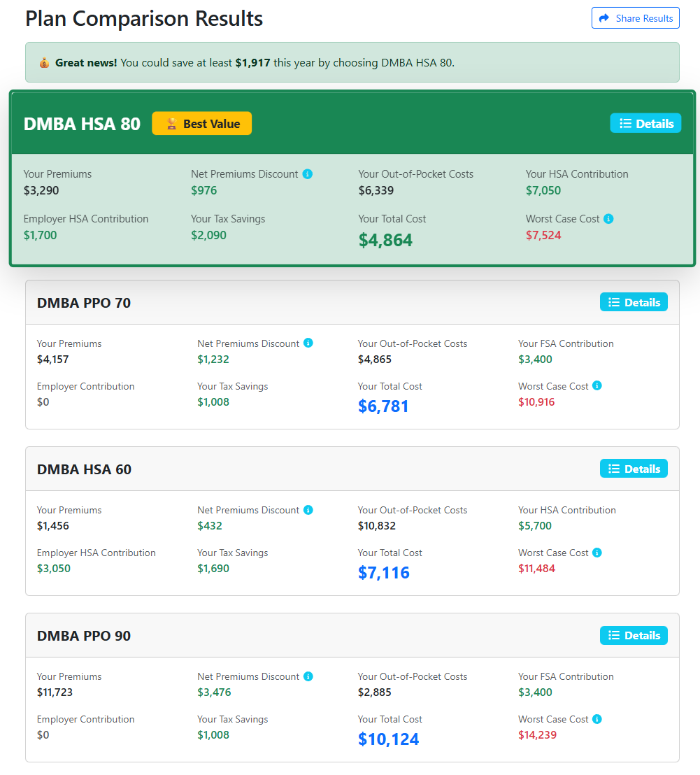The image size is (700, 775).
Task: Click the money bag emoji in the savings banner
Action: [43, 62]
